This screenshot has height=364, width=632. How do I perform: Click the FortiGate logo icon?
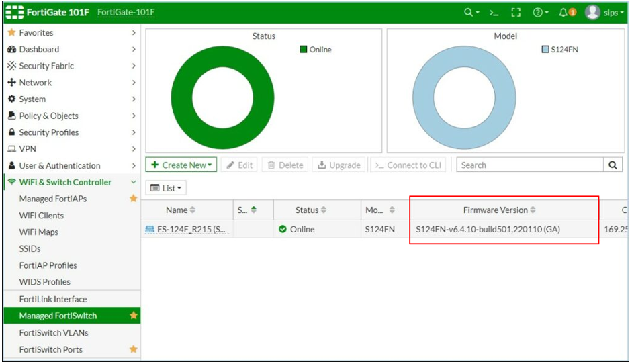[x=15, y=13]
